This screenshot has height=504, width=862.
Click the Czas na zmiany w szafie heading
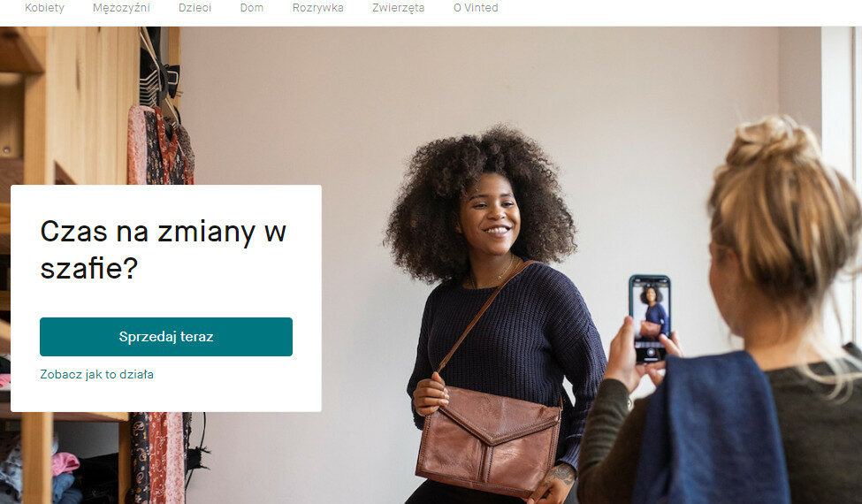164,249
